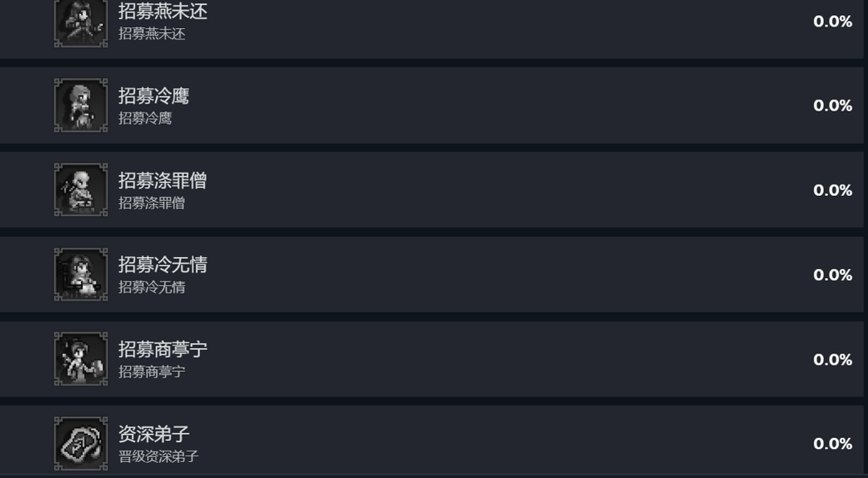Select the large 招募商葶宁 achievement title

point(162,349)
